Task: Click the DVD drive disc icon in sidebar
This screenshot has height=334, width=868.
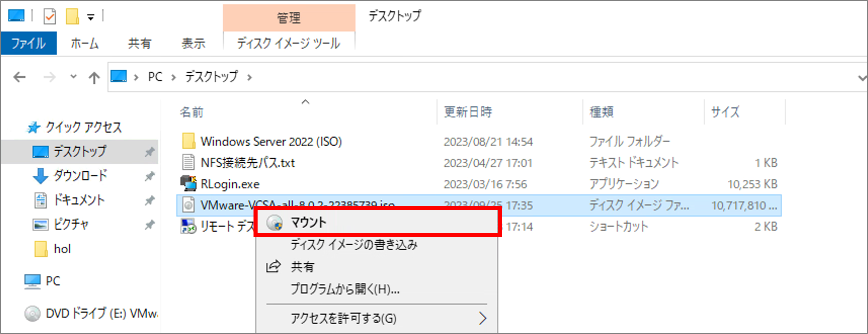Action: [x=32, y=313]
